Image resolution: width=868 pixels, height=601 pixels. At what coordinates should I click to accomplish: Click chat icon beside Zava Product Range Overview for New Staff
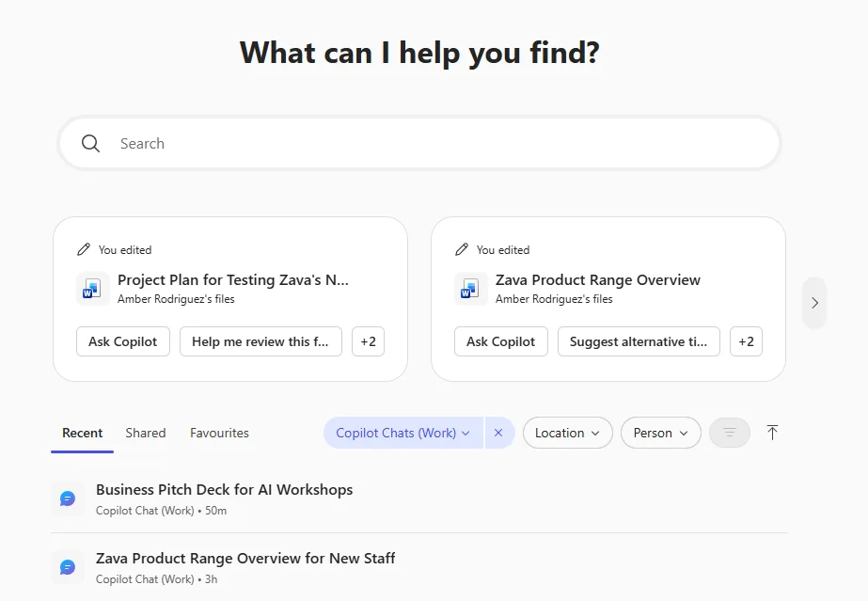pos(68,567)
